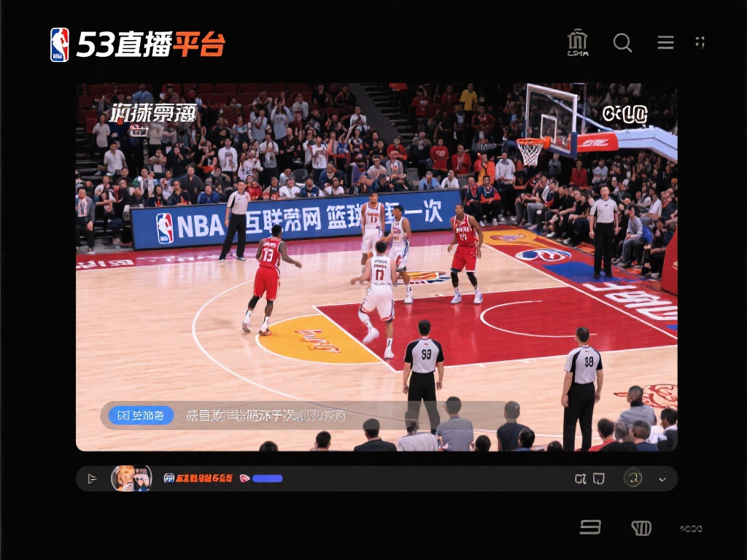Screen dimensions: 747x560
Task: Select the gift box icon bottom right
Action: coord(640,527)
